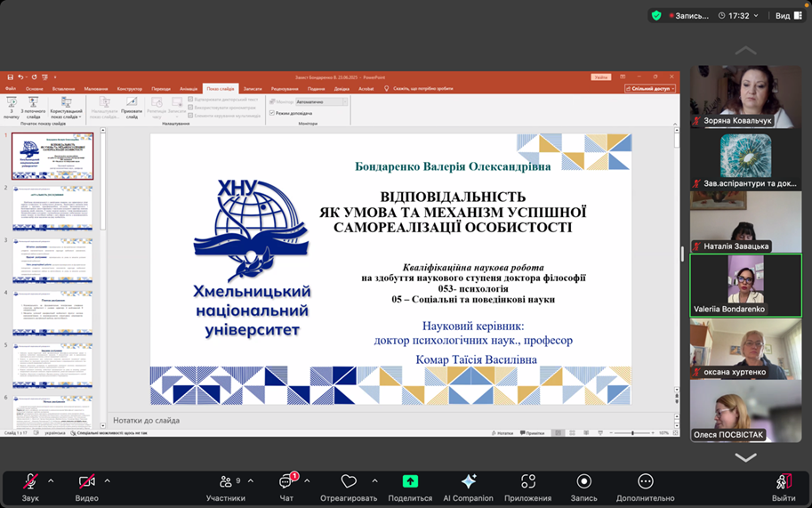Toggle Елементи керування мультимедіа checkbox
This screenshot has height=508, width=812.
pyautogui.click(x=190, y=116)
